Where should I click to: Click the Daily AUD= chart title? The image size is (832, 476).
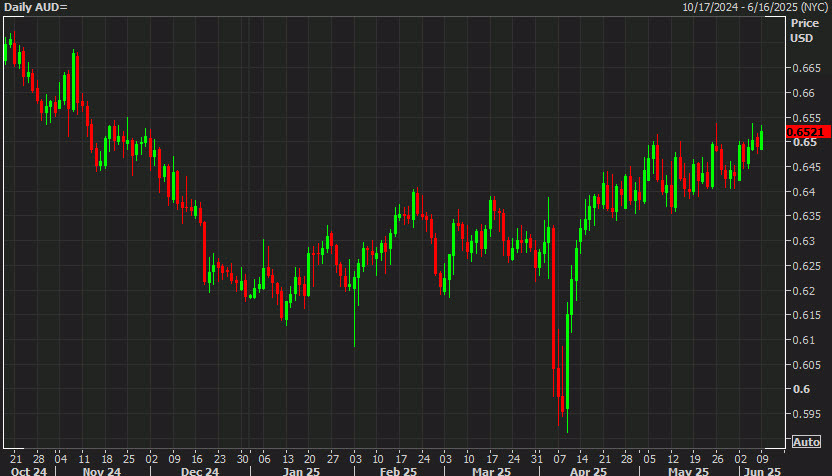coord(35,7)
